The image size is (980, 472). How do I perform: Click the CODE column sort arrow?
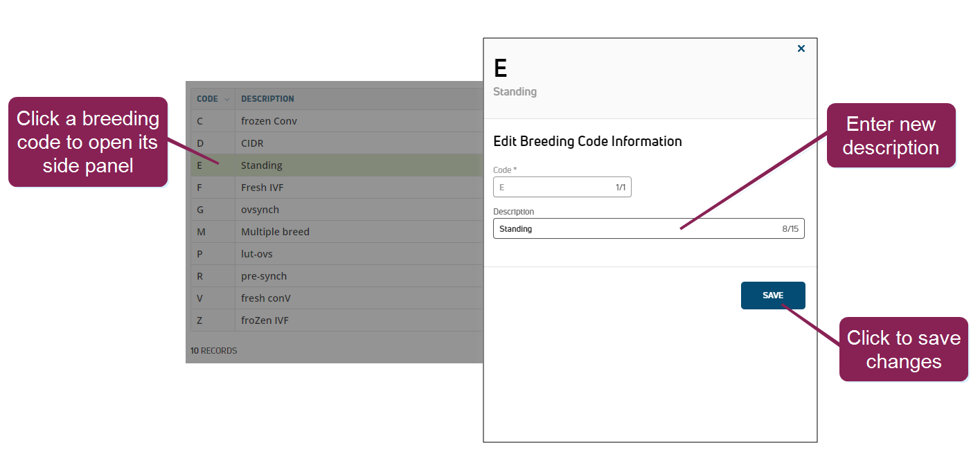[x=227, y=100]
